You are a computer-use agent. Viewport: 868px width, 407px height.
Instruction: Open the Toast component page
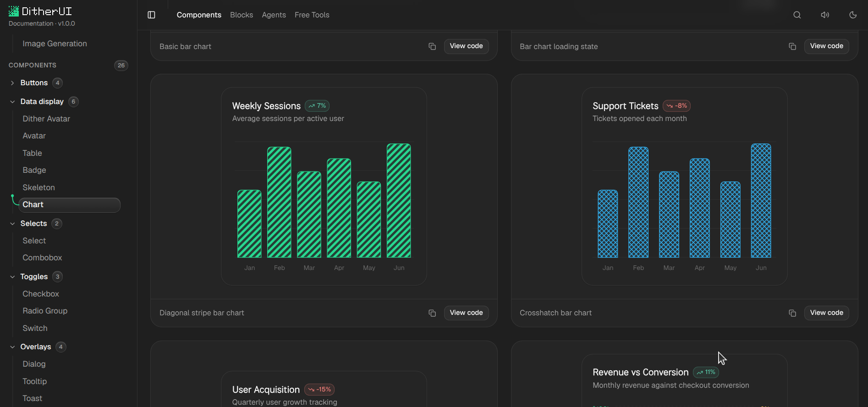point(33,399)
